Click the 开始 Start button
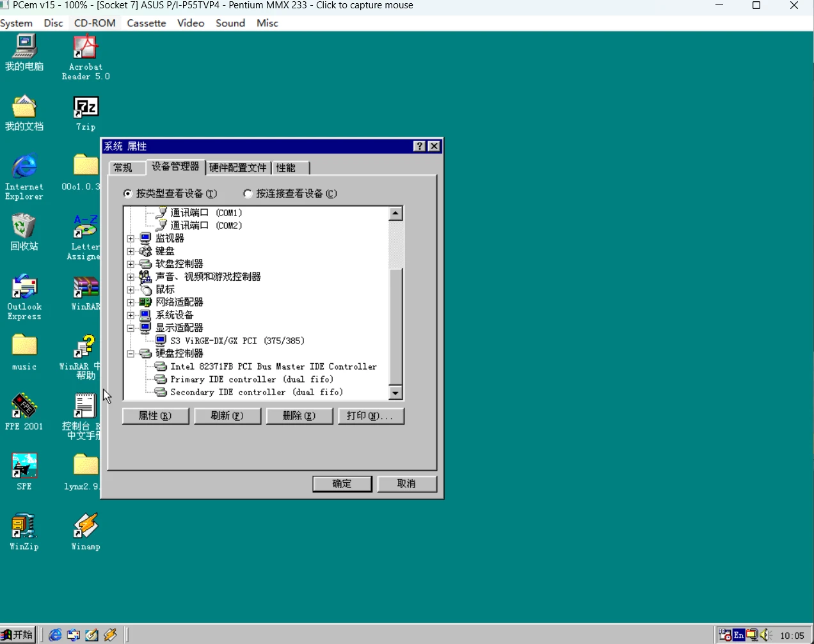The height and width of the screenshot is (644, 814). (x=17, y=634)
